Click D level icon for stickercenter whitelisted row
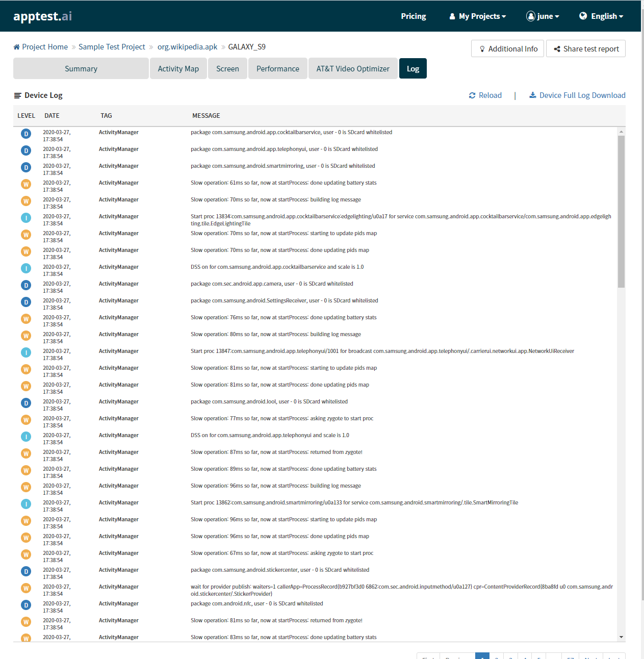Viewport: 644px width, 659px height. coord(26,571)
